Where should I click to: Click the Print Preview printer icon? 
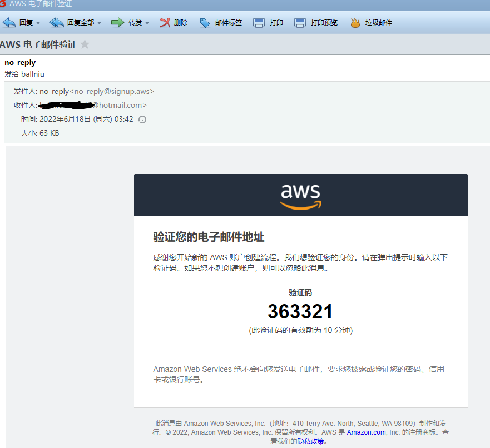(x=300, y=23)
